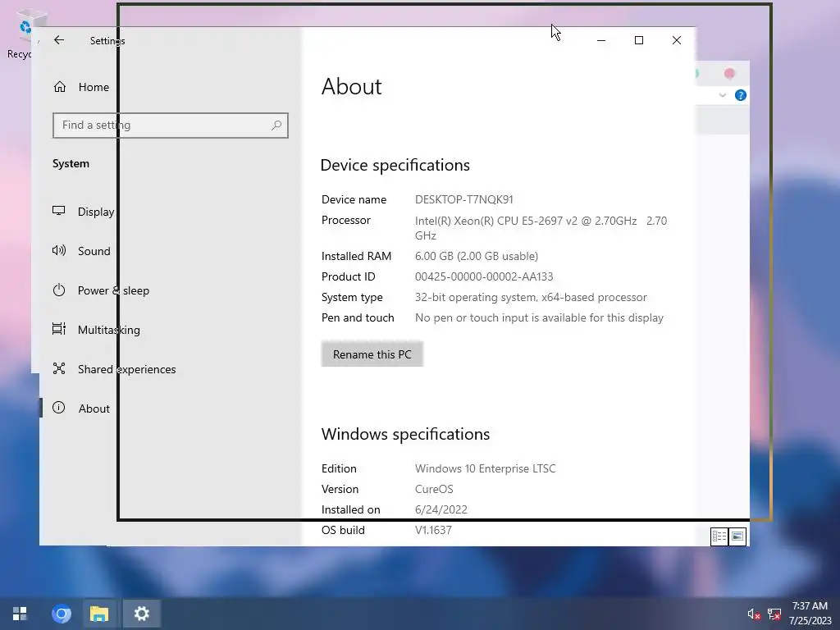840x630 pixels.
Task: Click the Power & sleep power icon
Action: [x=59, y=290]
